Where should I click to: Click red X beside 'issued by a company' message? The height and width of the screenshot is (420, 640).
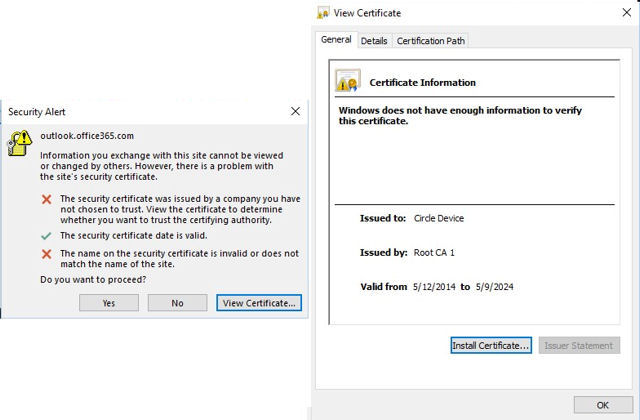tap(47, 199)
